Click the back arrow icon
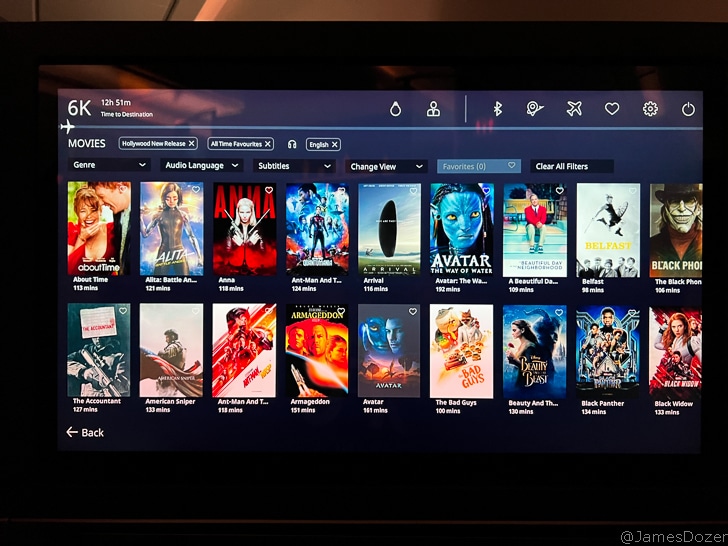Image resolution: width=728 pixels, height=546 pixels. [72, 432]
